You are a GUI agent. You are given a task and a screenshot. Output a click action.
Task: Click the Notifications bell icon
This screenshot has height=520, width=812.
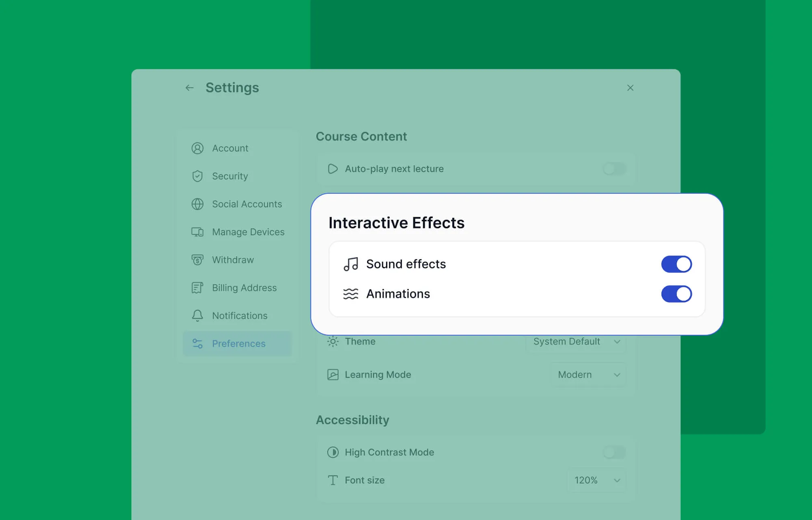coord(197,316)
